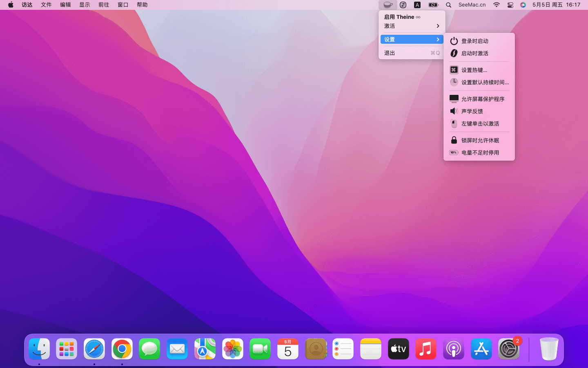Open 设置默认持续时间... default duration setting

coord(485,83)
